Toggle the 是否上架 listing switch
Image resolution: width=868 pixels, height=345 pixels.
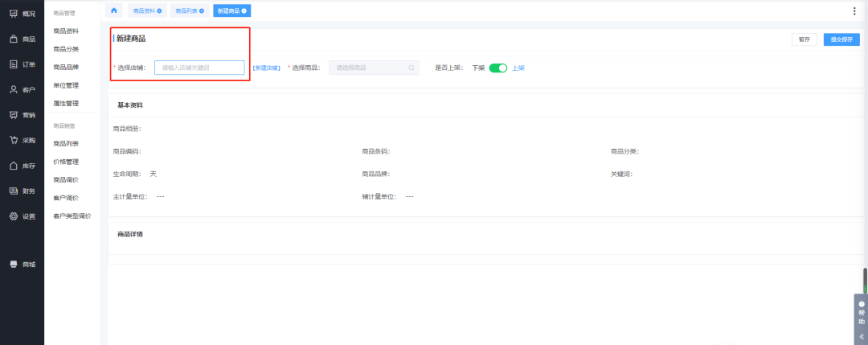[498, 68]
